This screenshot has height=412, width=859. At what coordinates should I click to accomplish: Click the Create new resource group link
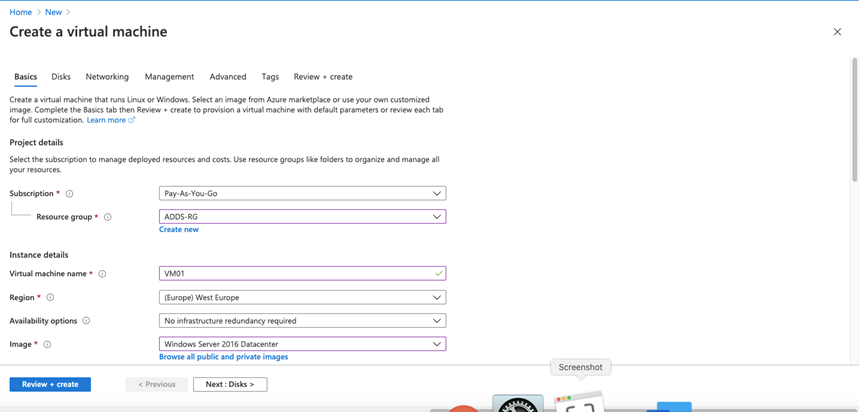point(179,230)
